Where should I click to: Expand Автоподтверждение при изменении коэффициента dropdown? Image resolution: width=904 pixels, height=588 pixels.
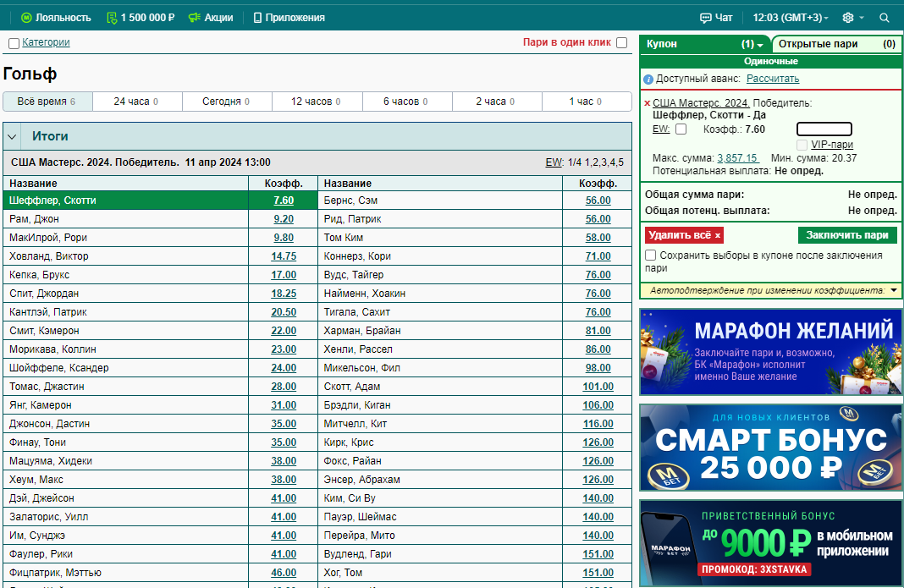pyautogui.click(x=894, y=290)
